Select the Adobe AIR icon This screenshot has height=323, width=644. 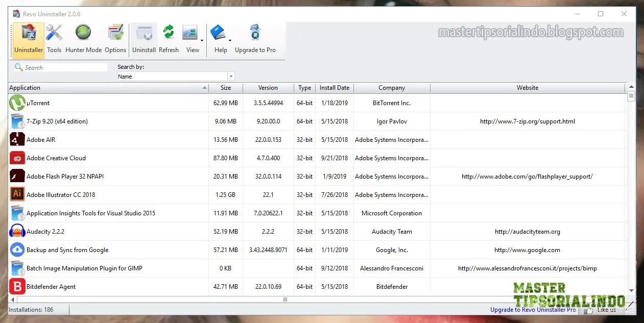click(17, 140)
